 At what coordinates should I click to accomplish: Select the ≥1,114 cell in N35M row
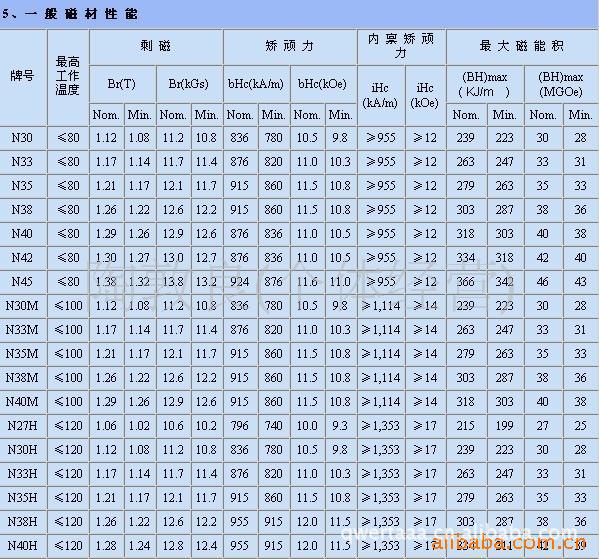381,354
